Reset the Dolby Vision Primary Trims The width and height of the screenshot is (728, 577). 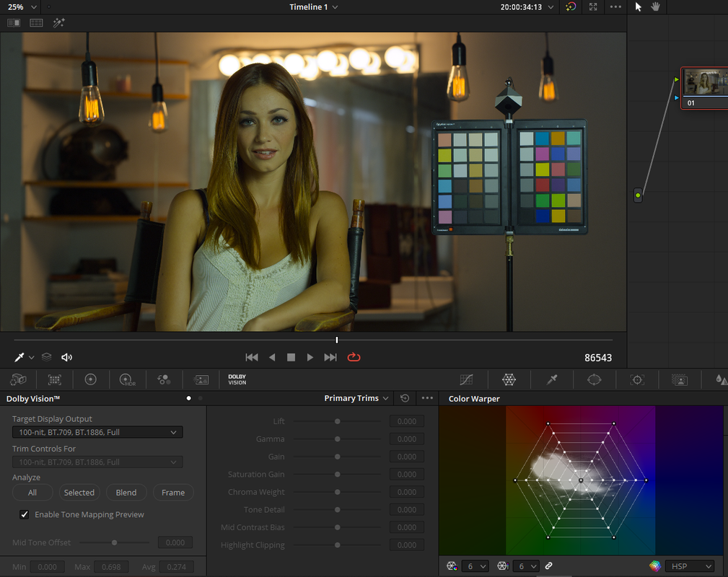tap(405, 398)
